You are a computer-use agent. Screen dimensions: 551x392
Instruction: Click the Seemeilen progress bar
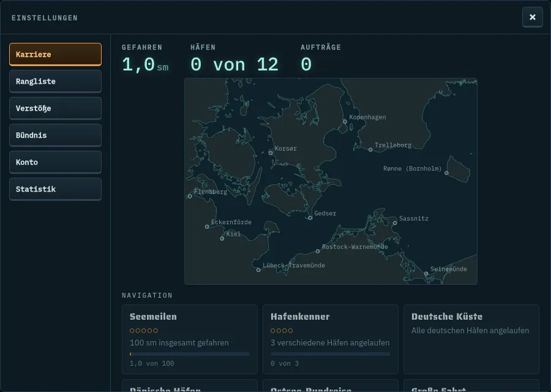click(190, 354)
